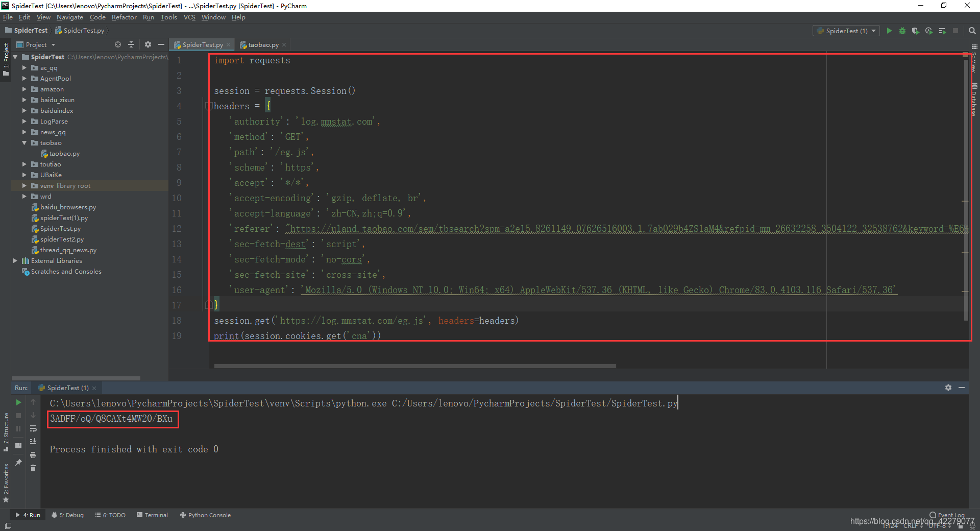
Task: Expand the ac_qq folder
Action: tap(24, 67)
